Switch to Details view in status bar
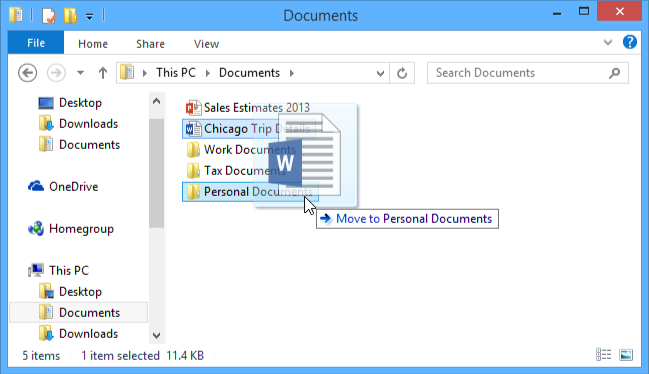649x374 pixels. point(603,355)
